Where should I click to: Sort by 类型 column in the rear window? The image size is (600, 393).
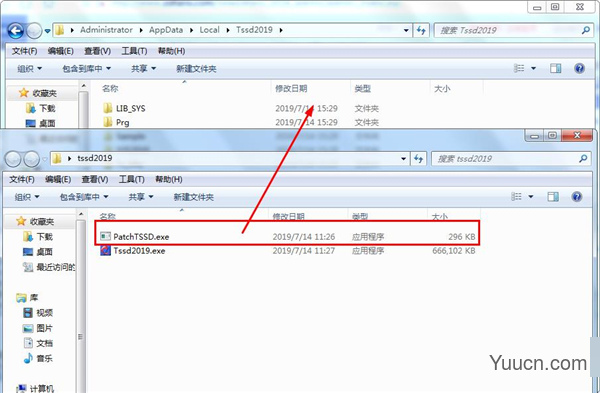tap(362, 89)
